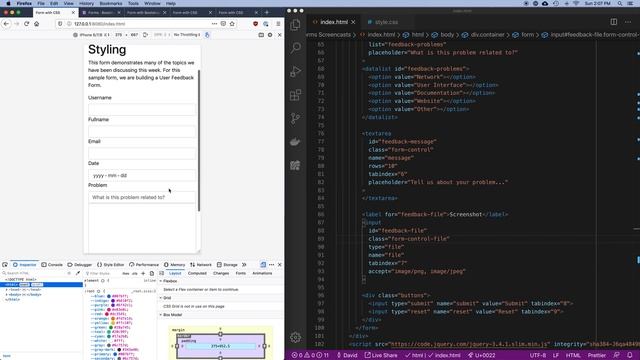Open the Manage gear in VS Code
Viewport: 640px width, 360px height.
pos(295,337)
